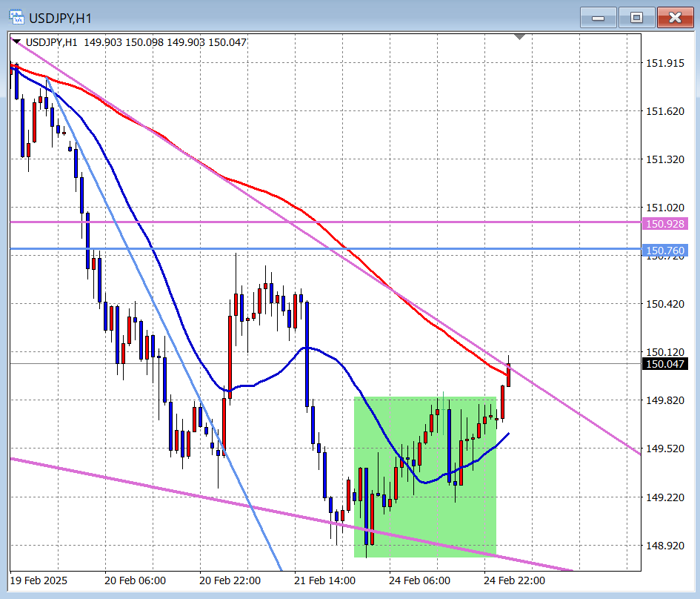Viewport: 700px width, 599px height.
Task: Close the USDJPY,H1 chart window
Action: pos(675,18)
